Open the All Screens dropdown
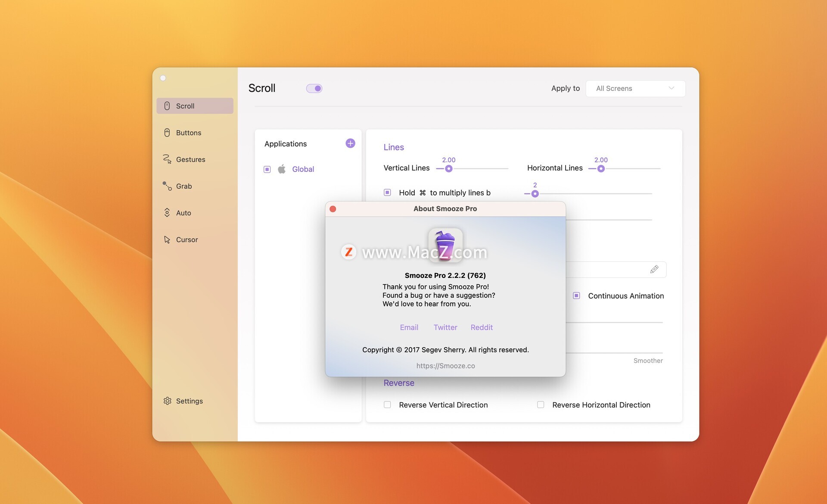Viewport: 827px width, 504px height. pyautogui.click(x=635, y=88)
